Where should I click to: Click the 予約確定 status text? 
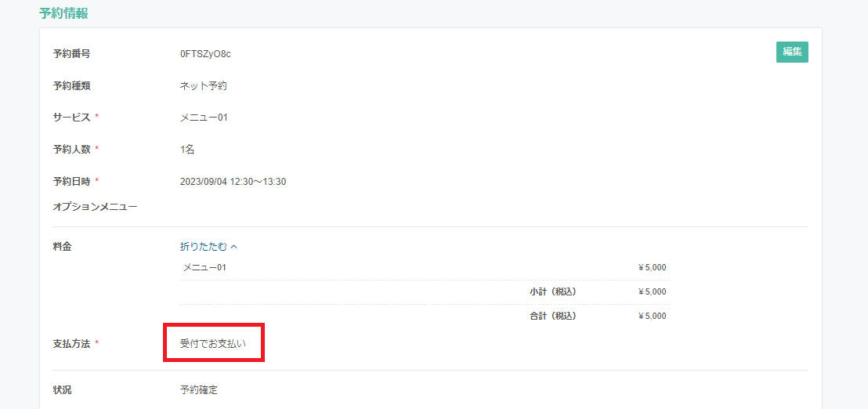point(199,390)
